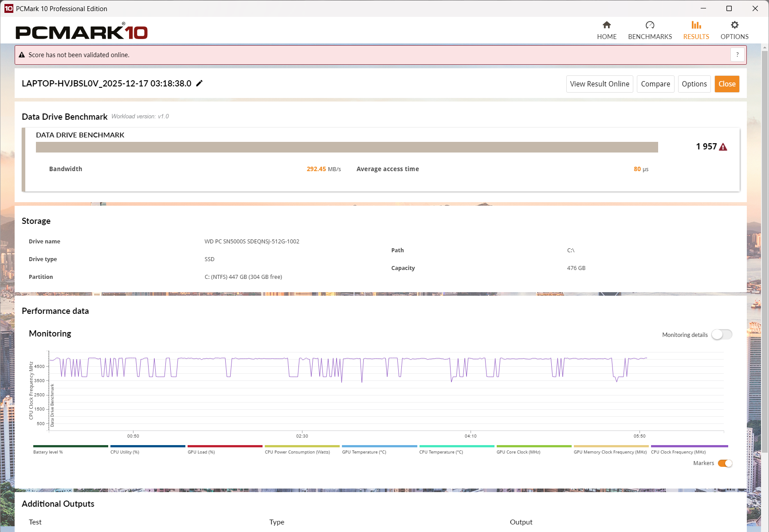Image resolution: width=769 pixels, height=532 pixels.
Task: Click the result name LAPTOP-HVJBSL0V text
Action: point(106,83)
